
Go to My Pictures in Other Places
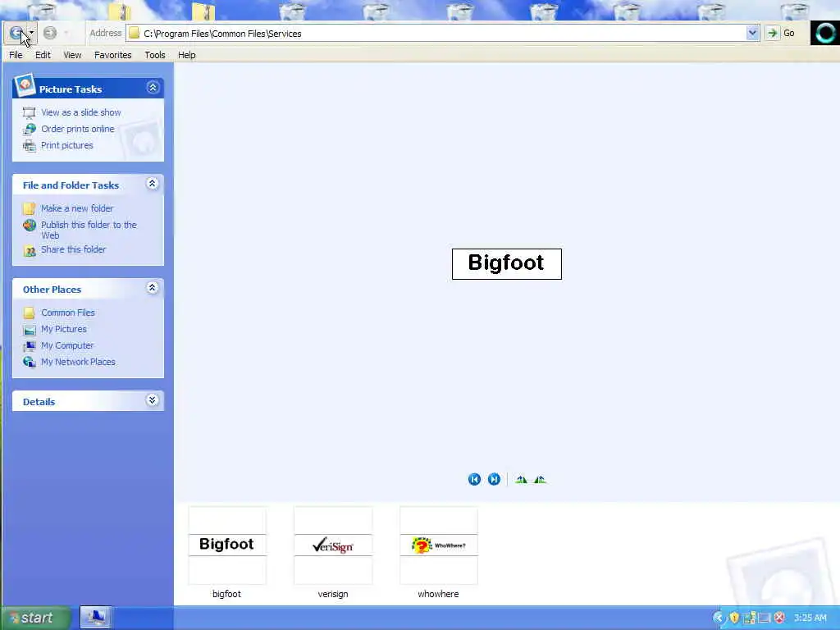click(x=64, y=329)
